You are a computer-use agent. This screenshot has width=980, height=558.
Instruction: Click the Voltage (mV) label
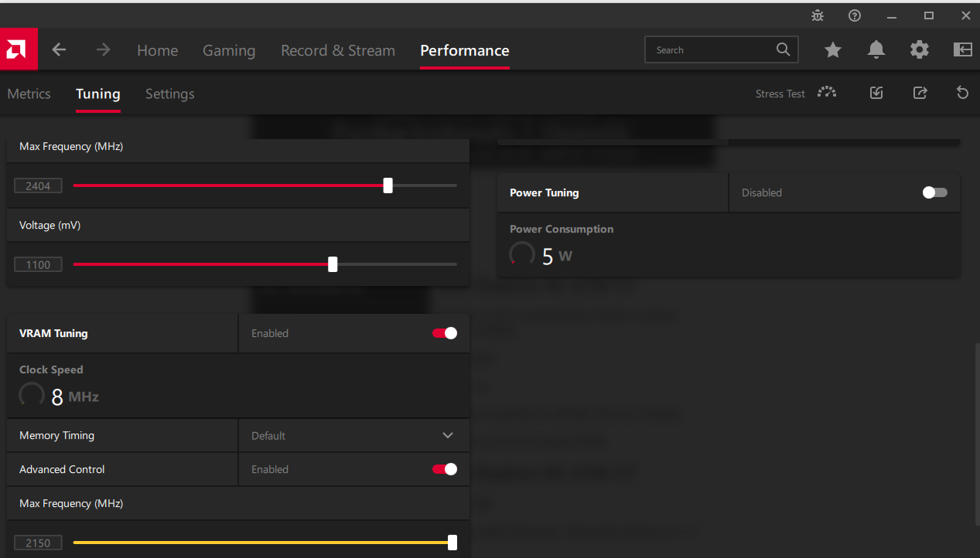tap(50, 225)
